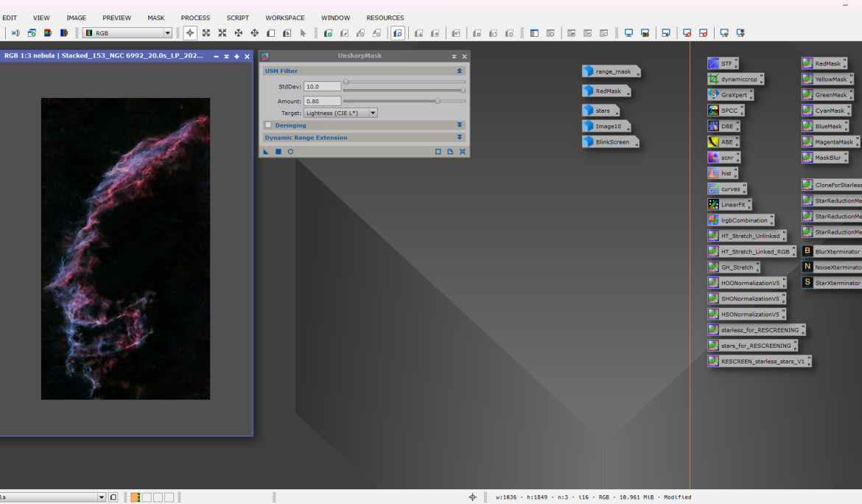This screenshot has height=504, width=862.
Task: Open the PROCESS menu
Action: (x=195, y=18)
